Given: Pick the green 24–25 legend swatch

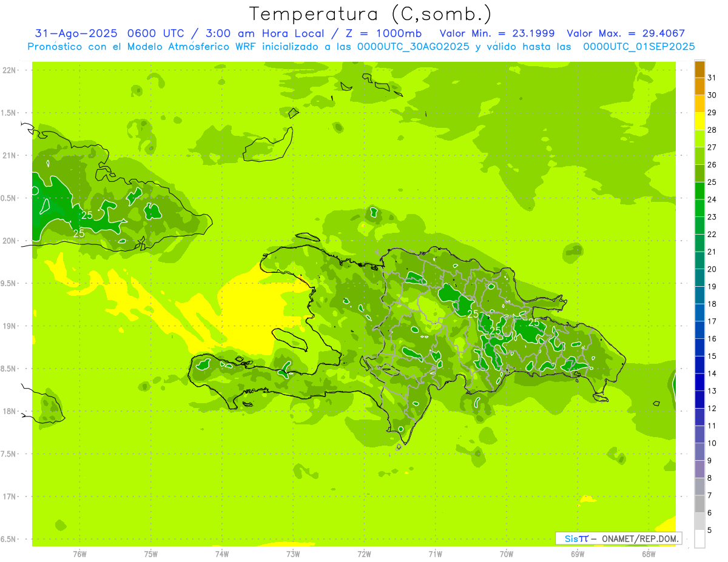Looking at the screenshot, I should click(x=699, y=191).
